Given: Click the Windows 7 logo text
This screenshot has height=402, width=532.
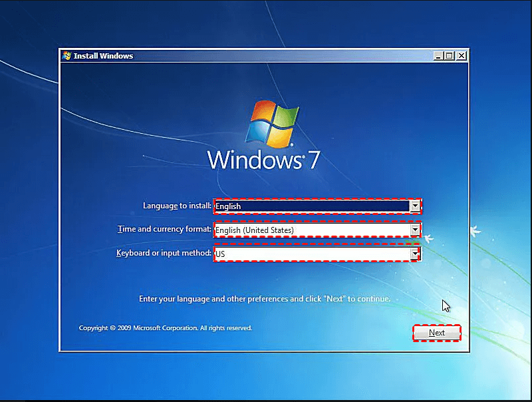Looking at the screenshot, I should click(263, 160).
